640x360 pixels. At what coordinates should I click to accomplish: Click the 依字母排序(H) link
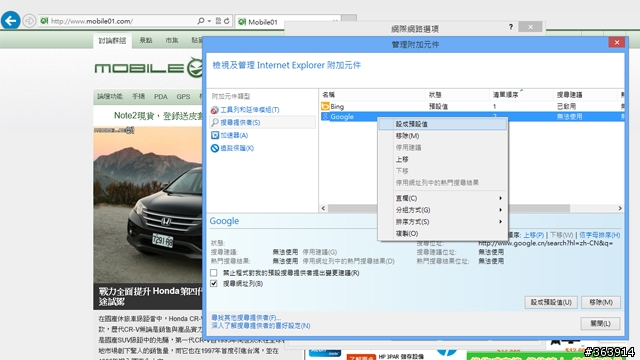pos(600,235)
